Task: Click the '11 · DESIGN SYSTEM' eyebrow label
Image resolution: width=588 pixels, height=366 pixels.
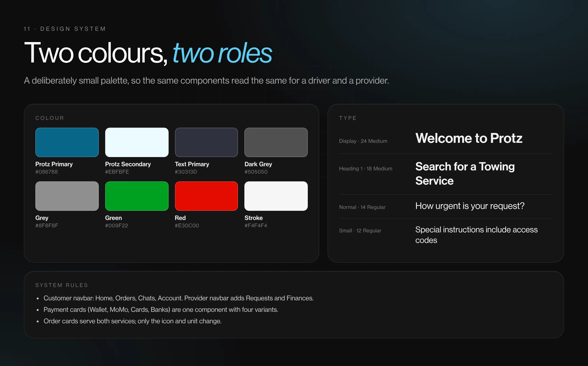Action: point(65,29)
